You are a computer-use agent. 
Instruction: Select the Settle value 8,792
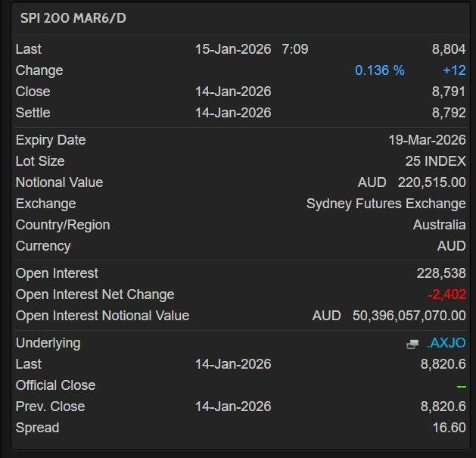coord(449,113)
